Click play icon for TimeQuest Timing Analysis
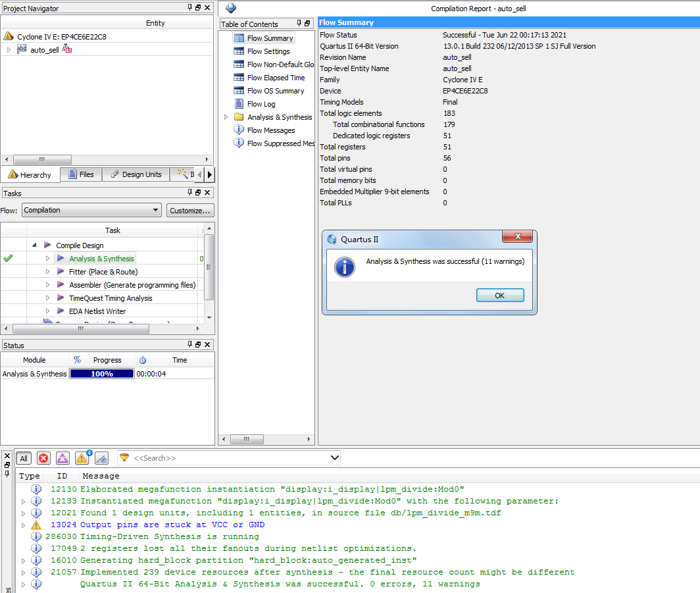 point(61,298)
